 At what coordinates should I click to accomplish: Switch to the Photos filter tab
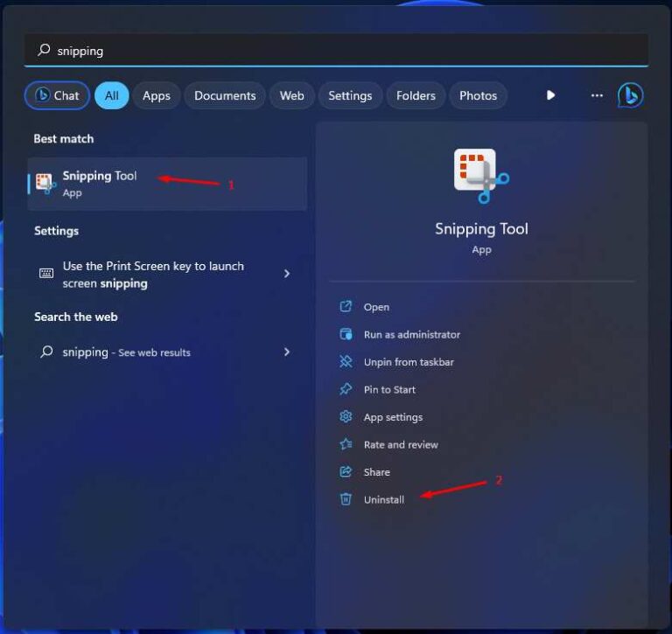tap(478, 95)
